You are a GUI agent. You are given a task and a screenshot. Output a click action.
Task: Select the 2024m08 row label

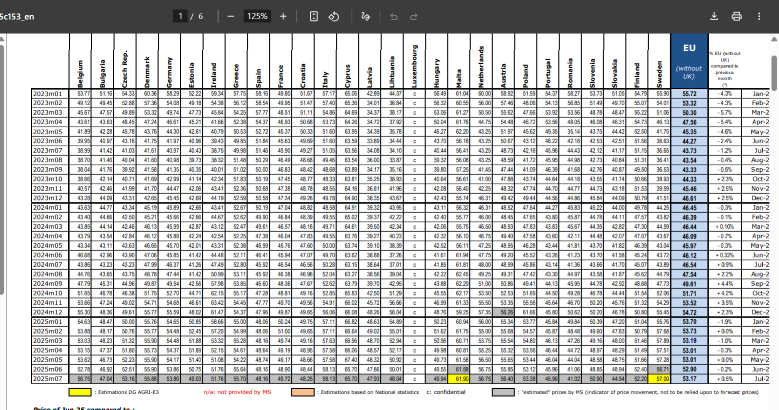click(x=50, y=274)
